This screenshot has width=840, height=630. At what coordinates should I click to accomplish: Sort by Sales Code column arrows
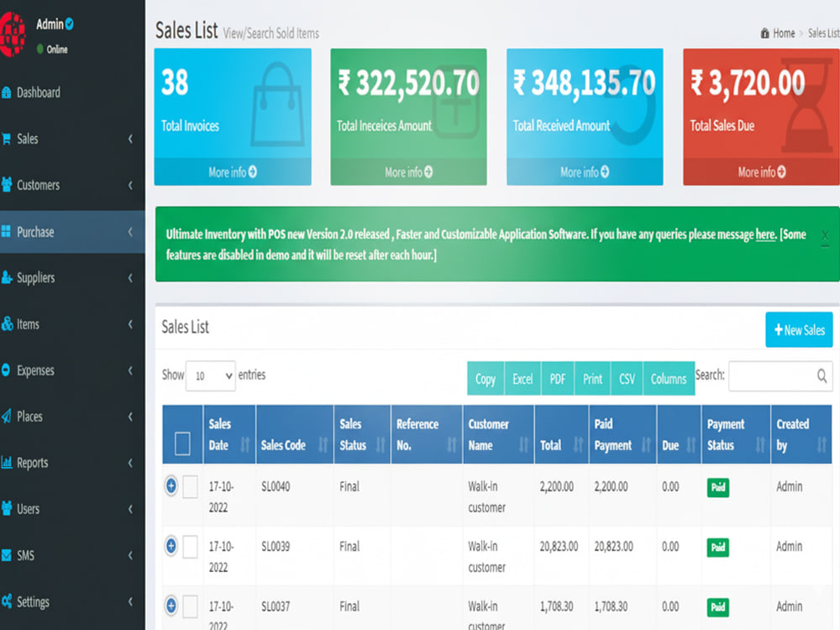point(323,444)
